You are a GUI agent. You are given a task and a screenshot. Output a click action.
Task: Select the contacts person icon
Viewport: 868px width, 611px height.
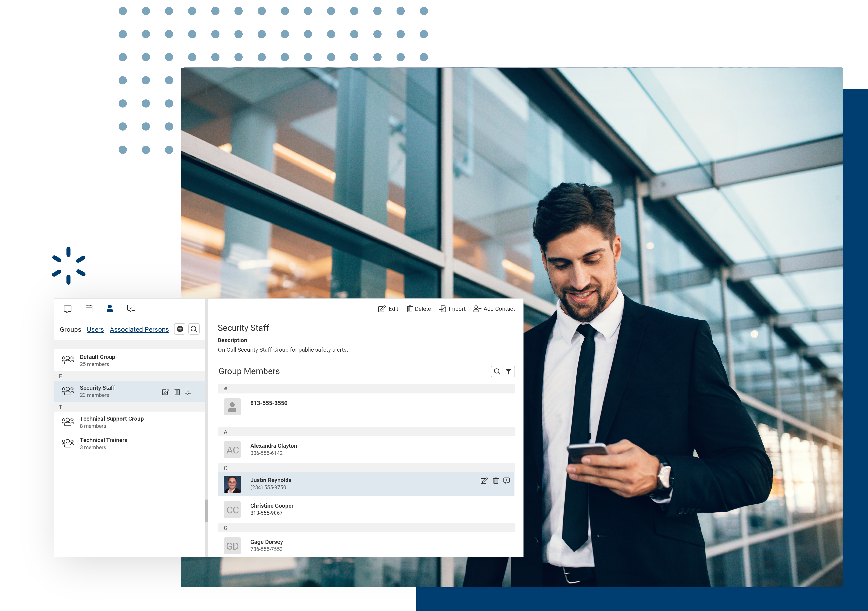pos(110,309)
